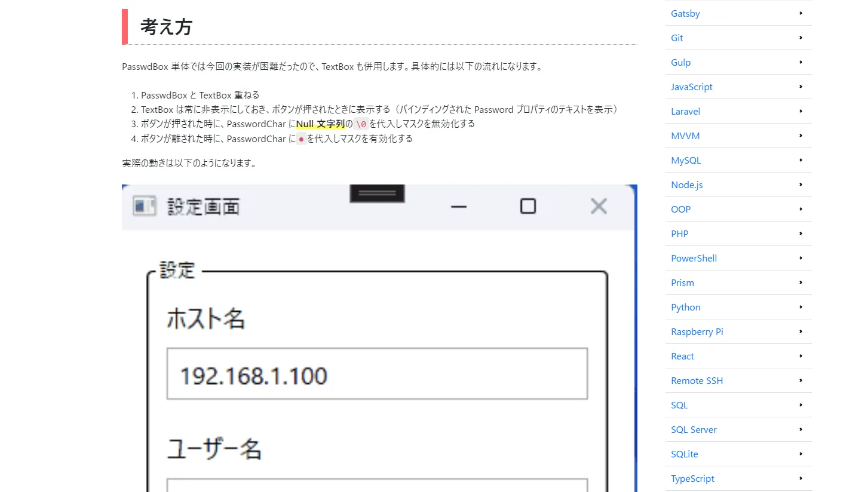Screen dimensions: 868x492
Task: Open the SQL category link
Action: coord(679,405)
